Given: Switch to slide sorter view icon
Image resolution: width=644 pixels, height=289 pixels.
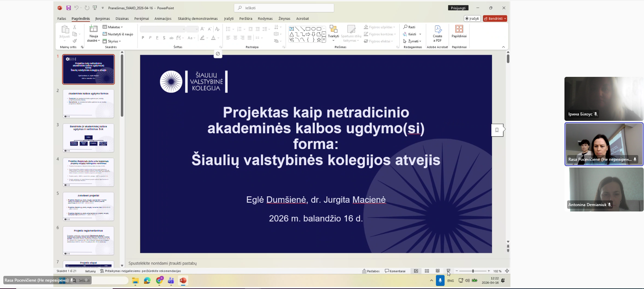Looking at the screenshot, I should coord(427,271).
